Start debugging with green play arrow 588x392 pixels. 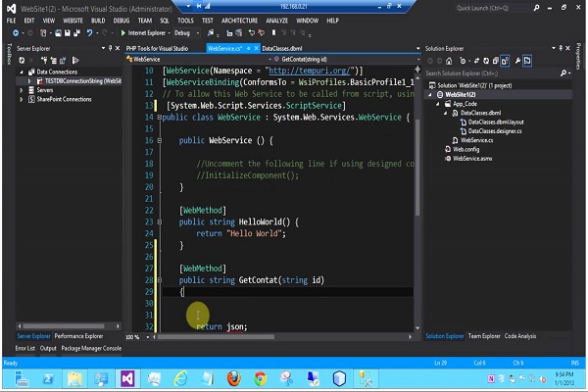point(123,33)
